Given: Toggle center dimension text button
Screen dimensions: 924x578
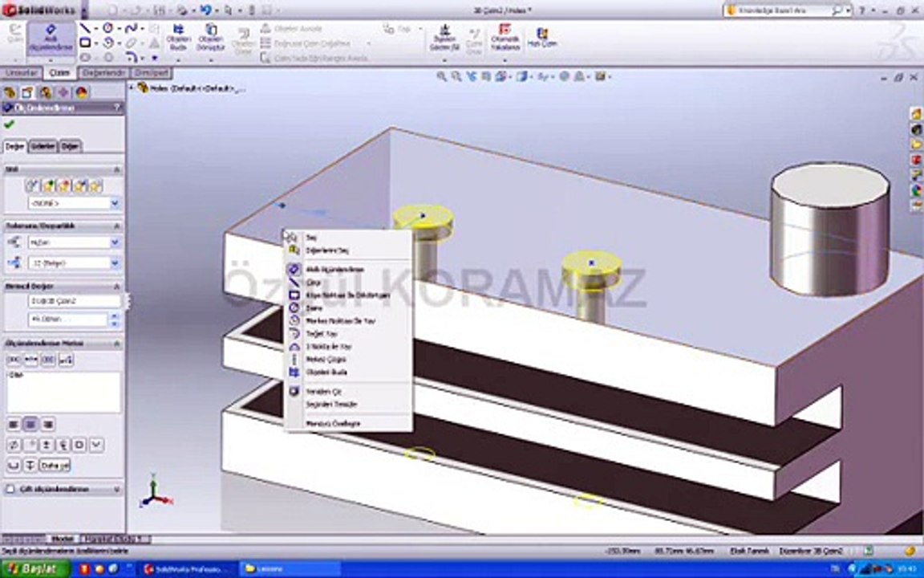Looking at the screenshot, I should point(30,360).
